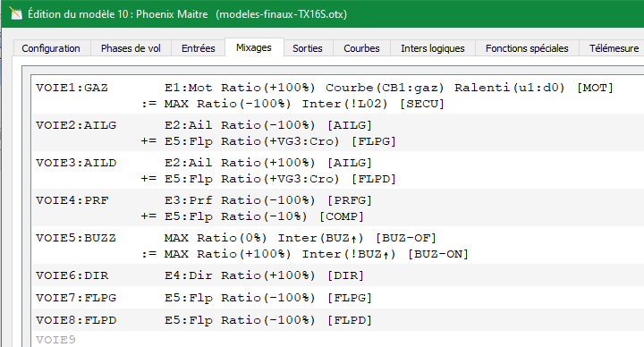The height and width of the screenshot is (347, 644).
Task: Go to the Sorties tab
Action: click(307, 48)
